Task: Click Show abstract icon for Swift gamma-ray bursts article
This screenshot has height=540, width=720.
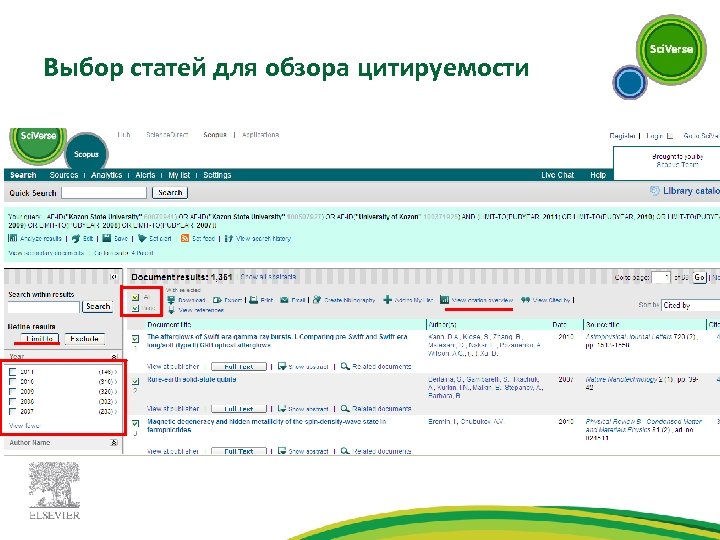Action: (282, 366)
